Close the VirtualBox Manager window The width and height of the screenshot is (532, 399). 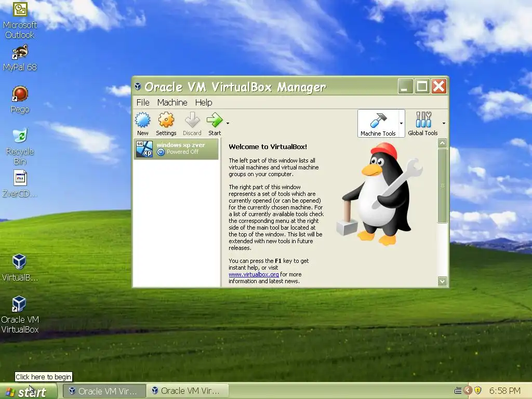(438, 87)
